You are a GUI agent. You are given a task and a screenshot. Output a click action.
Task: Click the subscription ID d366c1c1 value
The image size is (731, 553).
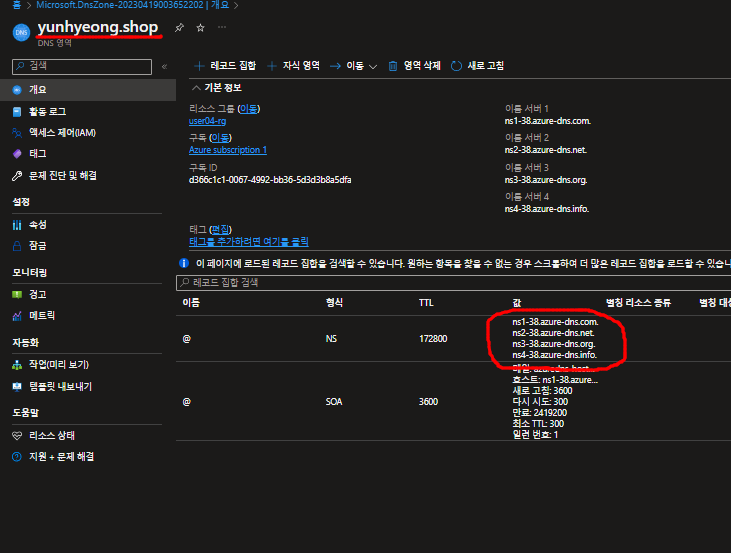tap(270, 180)
